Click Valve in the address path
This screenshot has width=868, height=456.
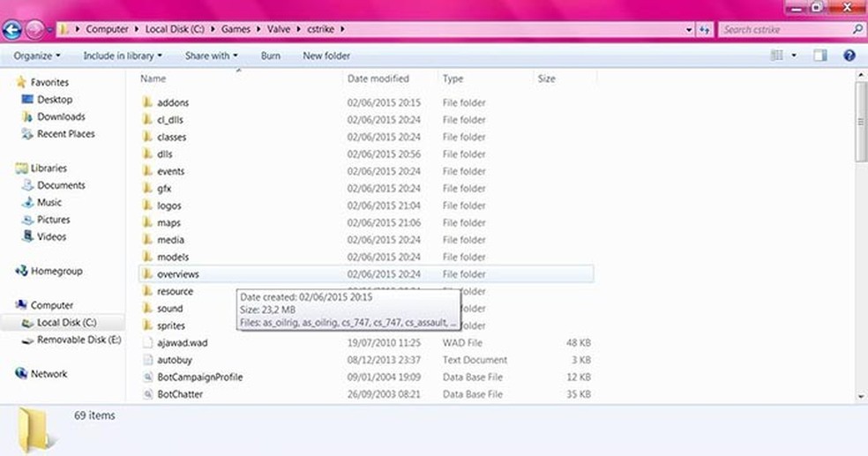[x=279, y=29]
